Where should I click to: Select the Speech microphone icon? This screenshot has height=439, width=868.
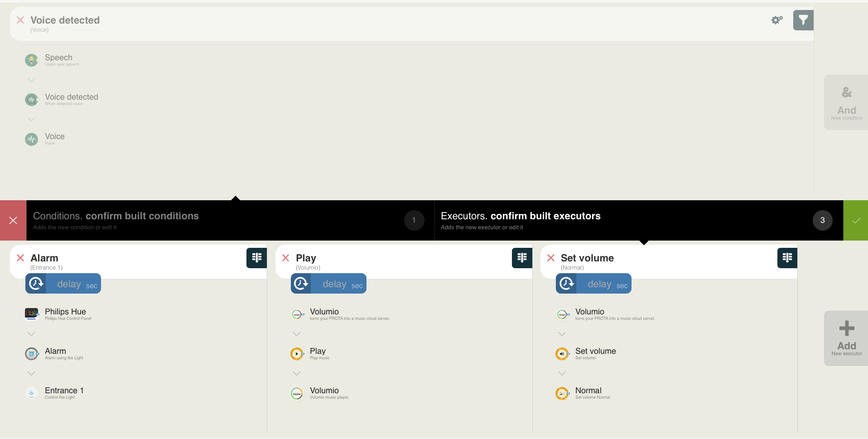click(32, 60)
